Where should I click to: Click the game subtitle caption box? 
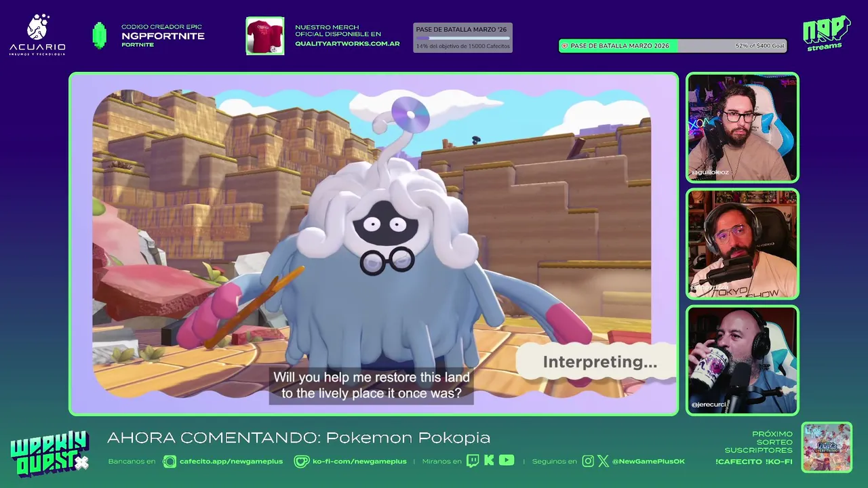(372, 386)
